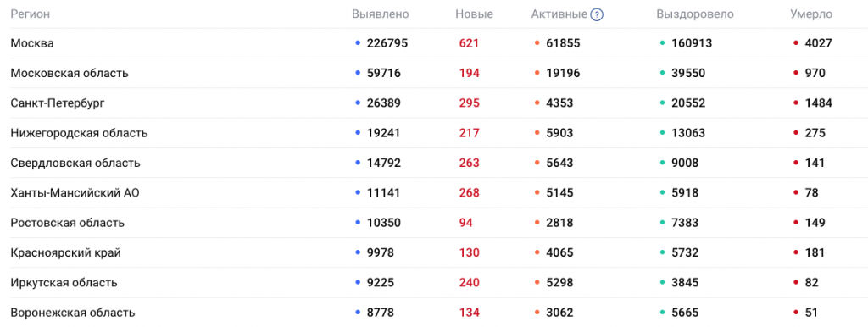The width and height of the screenshot is (868, 327).
Task: Select the Нижегородская область region name
Action: (x=79, y=133)
